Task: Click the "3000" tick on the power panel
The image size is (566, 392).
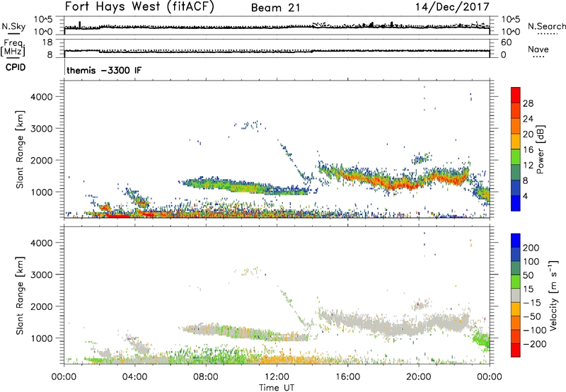Action: pyautogui.click(x=42, y=129)
